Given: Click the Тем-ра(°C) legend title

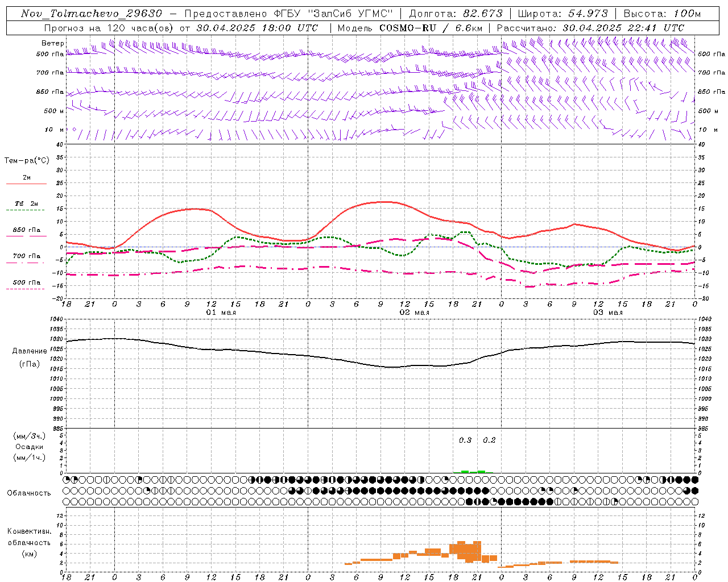Looking at the screenshot, I should click(27, 161).
